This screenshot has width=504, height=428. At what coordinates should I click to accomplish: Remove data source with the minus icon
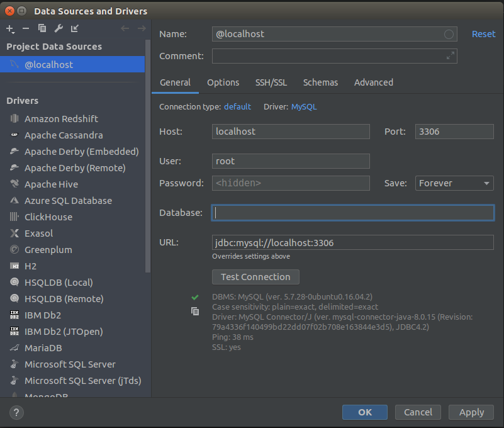point(26,28)
